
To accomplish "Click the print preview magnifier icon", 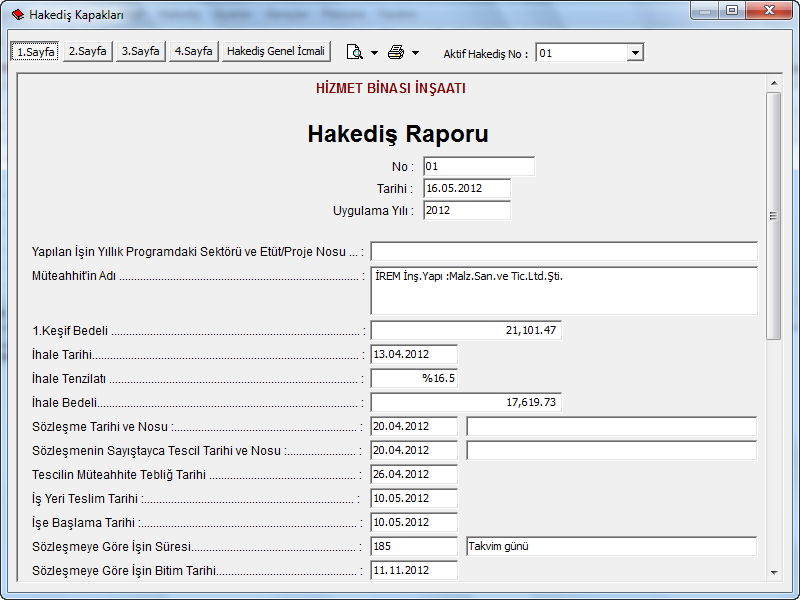I will point(354,52).
